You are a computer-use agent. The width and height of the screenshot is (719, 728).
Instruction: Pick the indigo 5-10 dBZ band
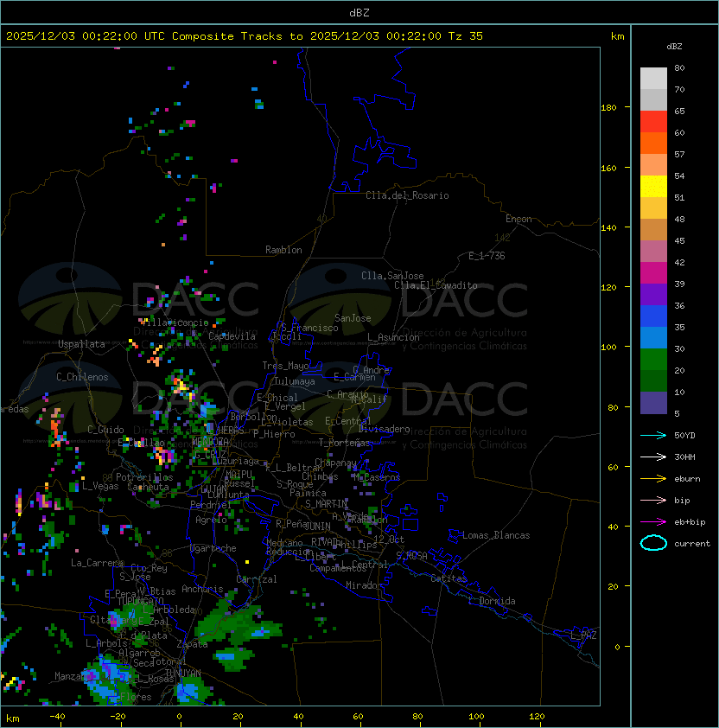[653, 403]
